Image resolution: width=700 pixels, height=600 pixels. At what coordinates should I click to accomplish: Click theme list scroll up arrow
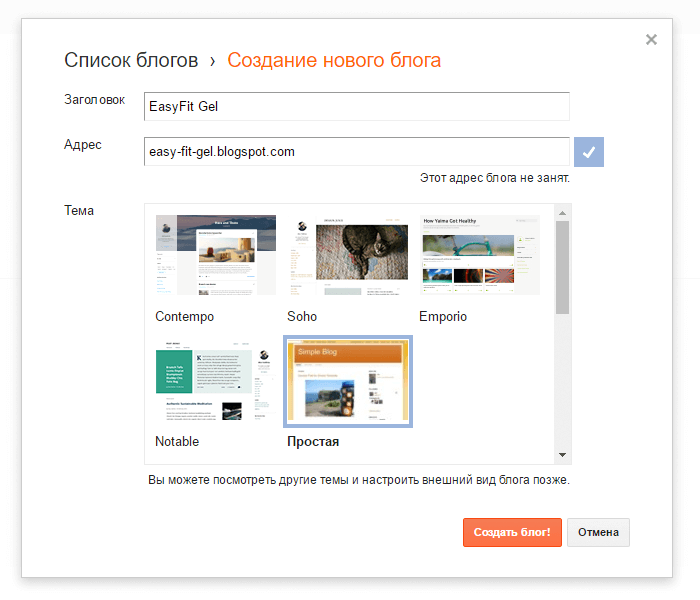click(x=562, y=213)
